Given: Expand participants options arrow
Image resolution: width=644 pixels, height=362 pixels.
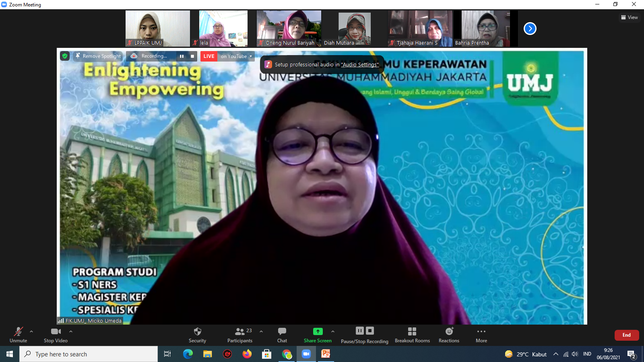Looking at the screenshot, I should tap(261, 331).
